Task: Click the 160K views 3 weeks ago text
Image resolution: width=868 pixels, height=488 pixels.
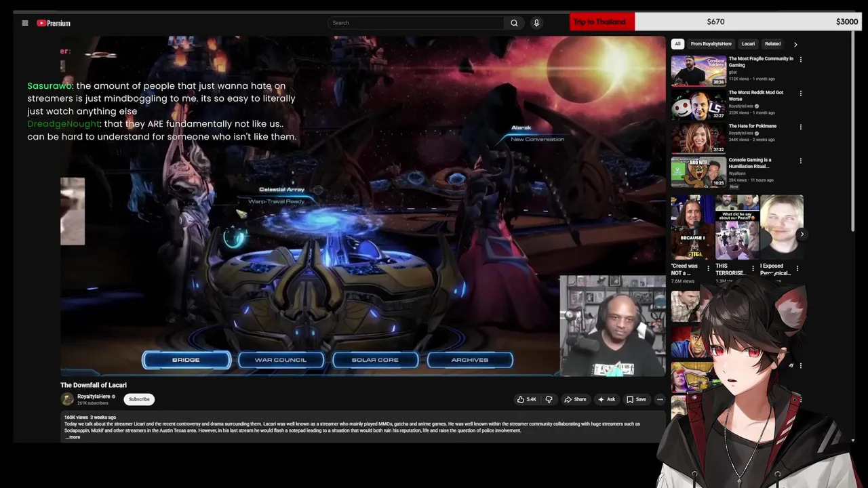Action: click(x=90, y=418)
